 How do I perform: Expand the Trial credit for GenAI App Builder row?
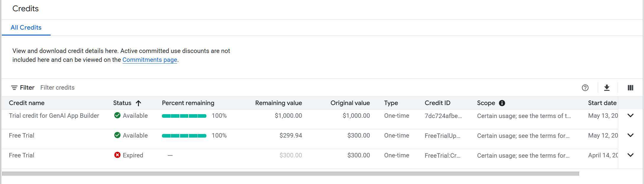tap(630, 115)
